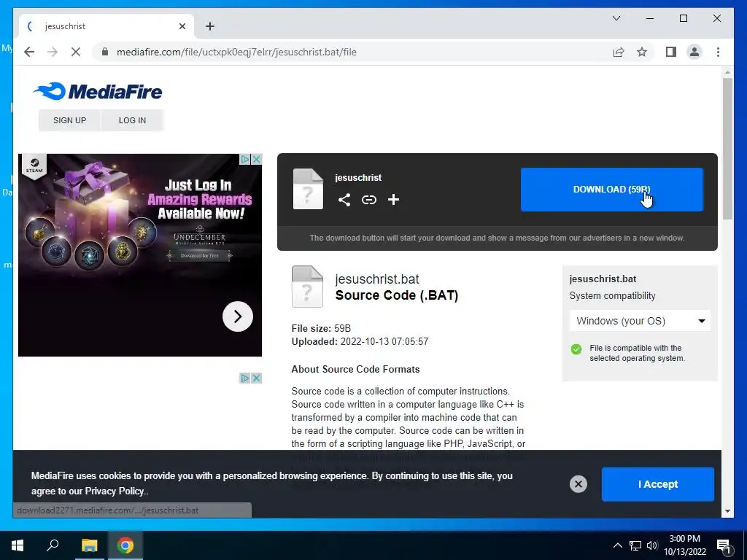Close the lower ad with X
The width and height of the screenshot is (747, 560).
[x=256, y=378]
